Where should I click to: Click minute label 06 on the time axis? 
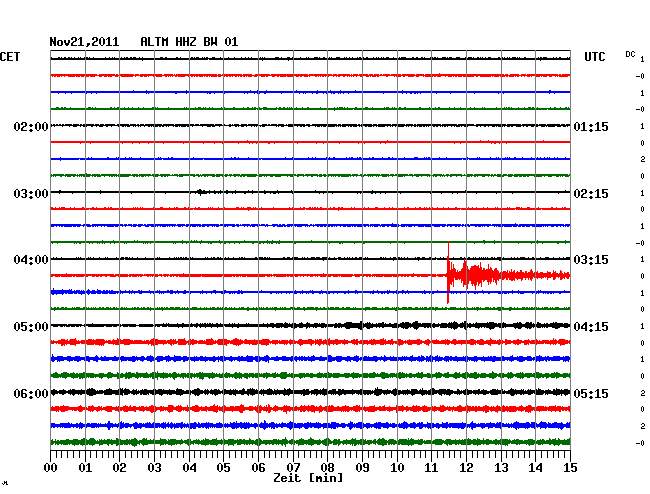click(x=258, y=467)
